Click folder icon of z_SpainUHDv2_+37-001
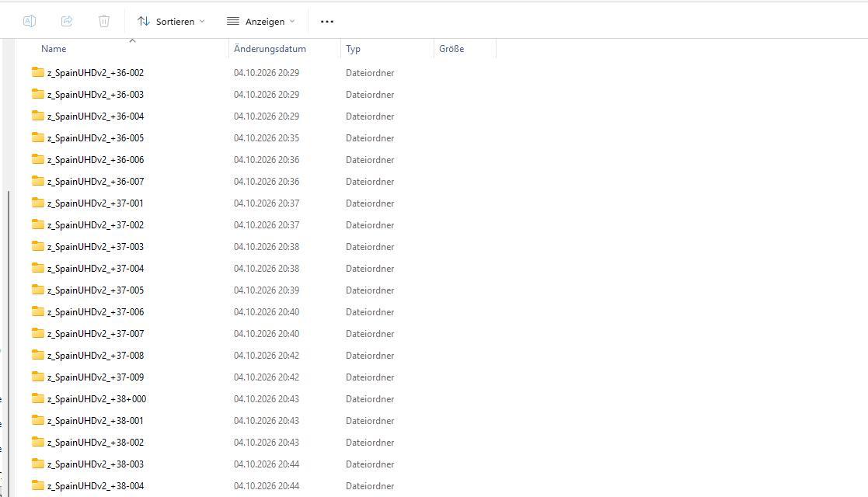The image size is (868, 497). [37, 203]
